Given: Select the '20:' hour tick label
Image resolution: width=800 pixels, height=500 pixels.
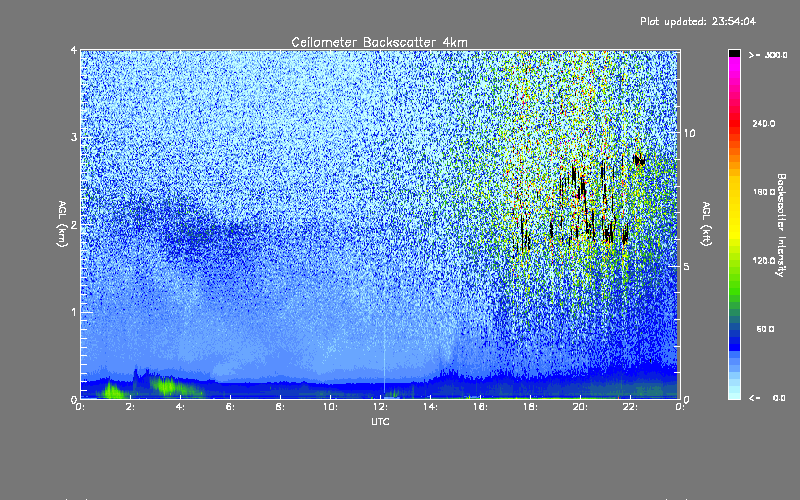Looking at the screenshot, I should click(581, 407).
